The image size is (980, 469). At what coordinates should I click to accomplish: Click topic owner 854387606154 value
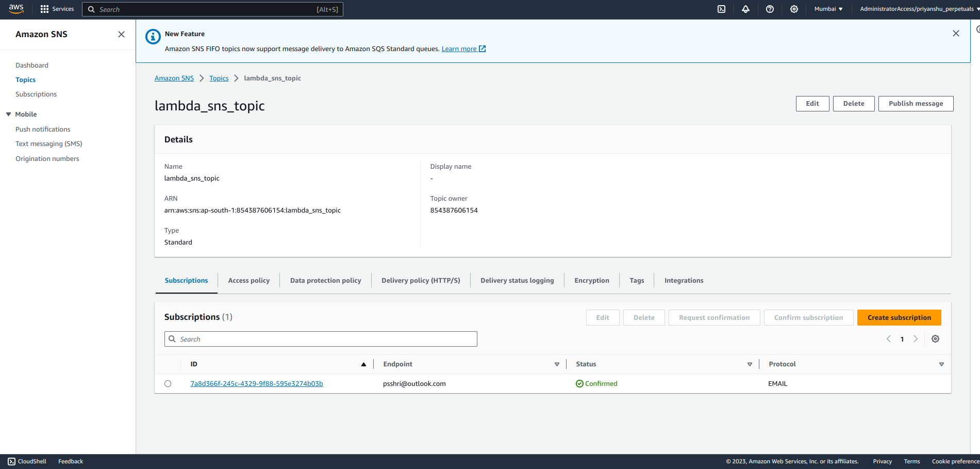point(454,210)
